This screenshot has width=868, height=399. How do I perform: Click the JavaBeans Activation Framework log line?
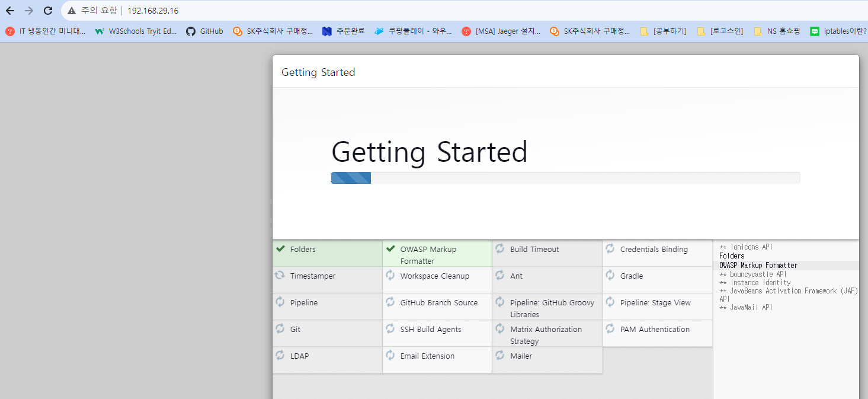[x=789, y=295]
